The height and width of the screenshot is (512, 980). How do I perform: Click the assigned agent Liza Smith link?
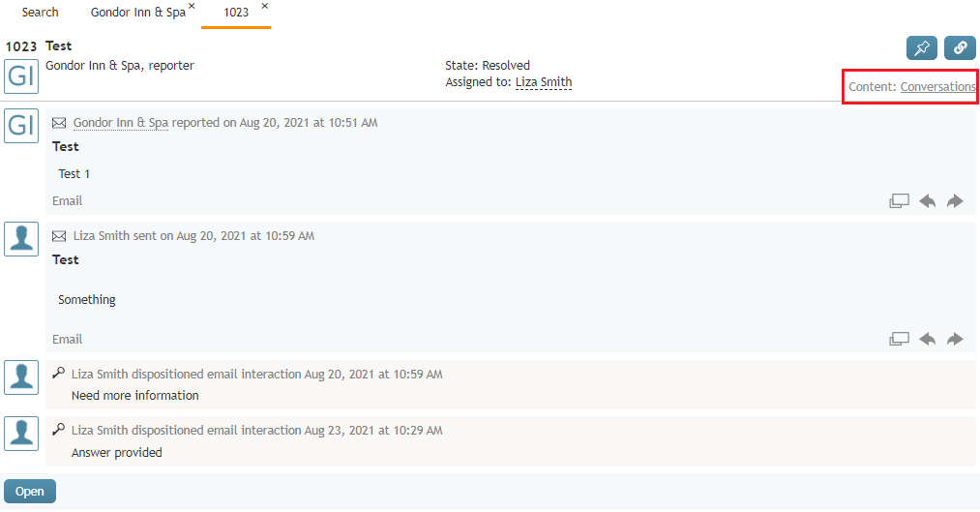click(543, 82)
